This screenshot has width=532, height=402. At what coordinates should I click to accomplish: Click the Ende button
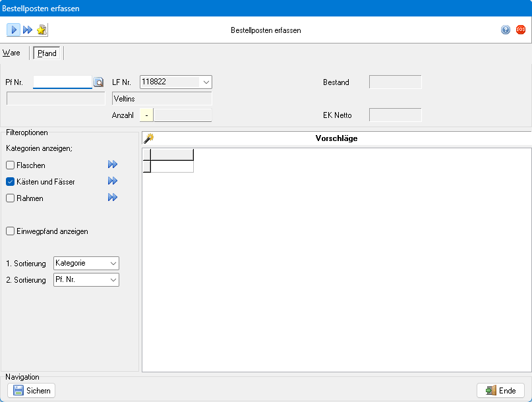point(500,391)
